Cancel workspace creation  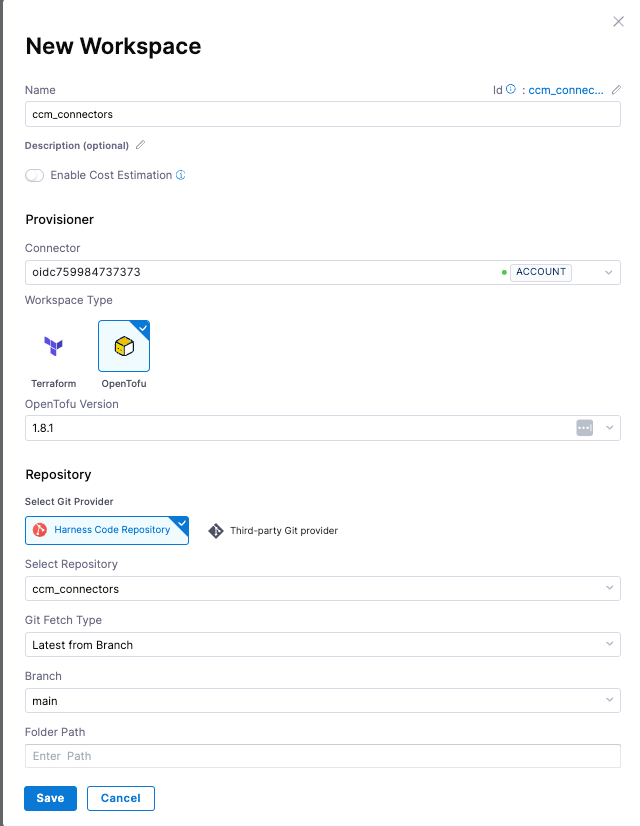coord(120,798)
